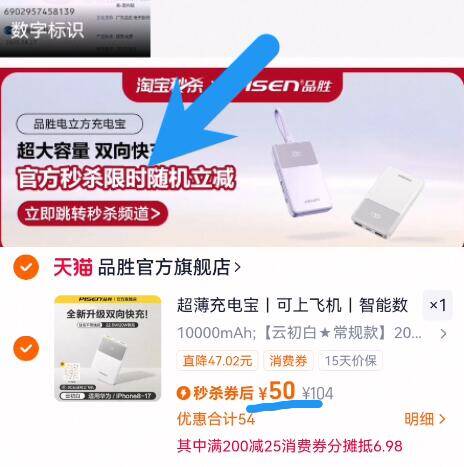Click the 天猫 Tmall logo

pyautogui.click(x=73, y=267)
